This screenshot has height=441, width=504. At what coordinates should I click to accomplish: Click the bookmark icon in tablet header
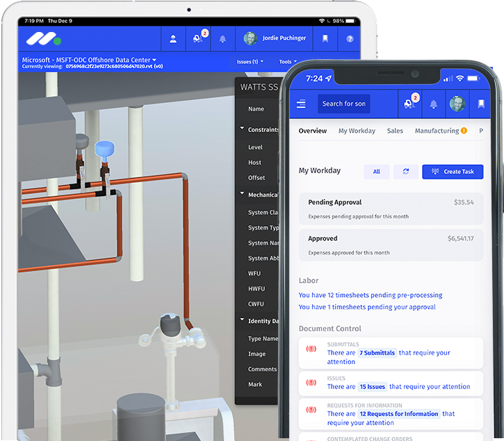325,39
